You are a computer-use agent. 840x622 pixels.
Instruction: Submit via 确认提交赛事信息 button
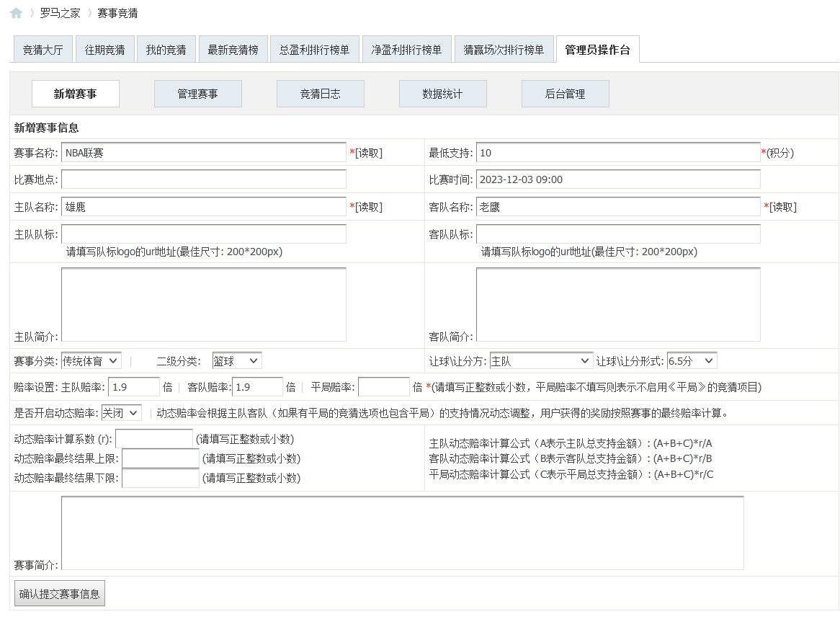point(59,593)
